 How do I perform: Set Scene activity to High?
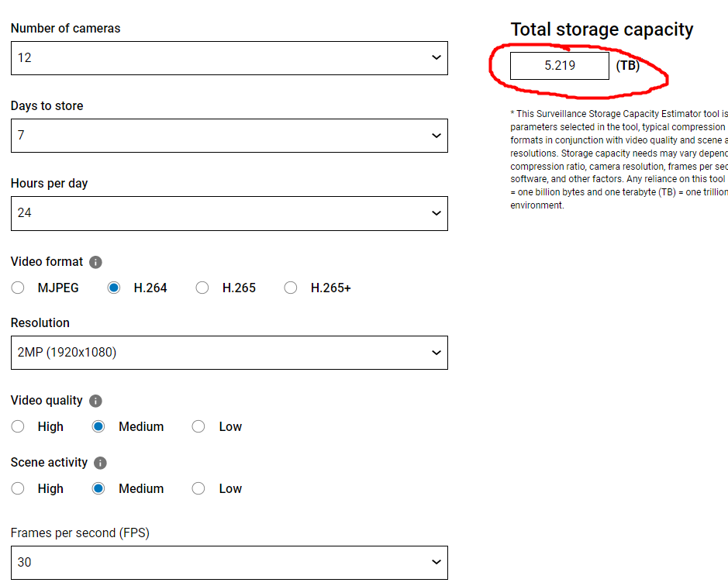pyautogui.click(x=18, y=488)
